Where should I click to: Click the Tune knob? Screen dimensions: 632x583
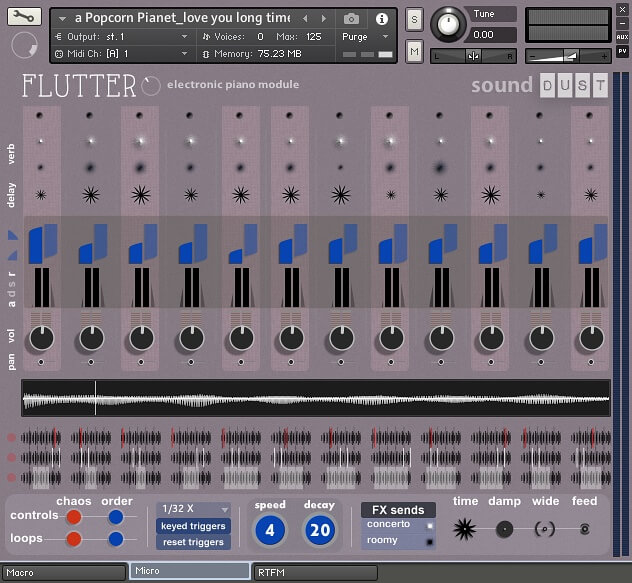pyautogui.click(x=448, y=24)
